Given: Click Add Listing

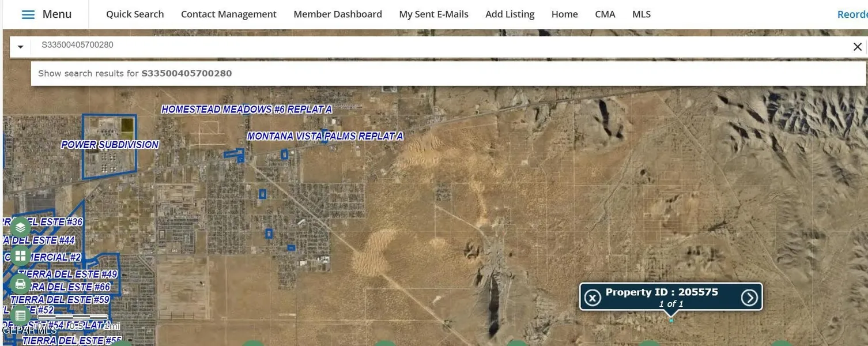Looking at the screenshot, I should [x=510, y=14].
